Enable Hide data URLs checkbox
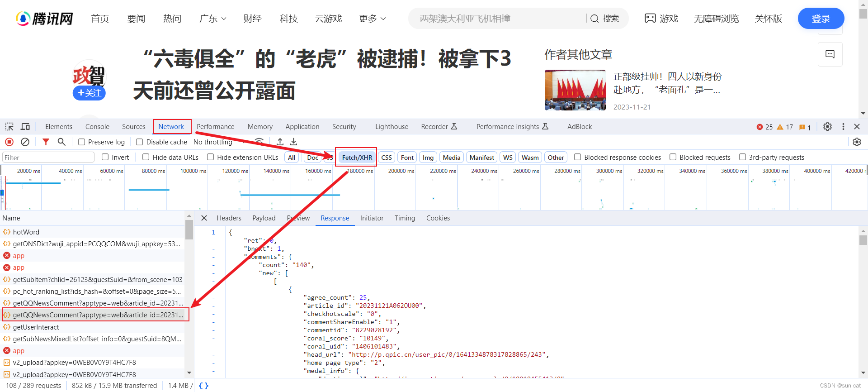The image size is (868, 392). point(146,157)
